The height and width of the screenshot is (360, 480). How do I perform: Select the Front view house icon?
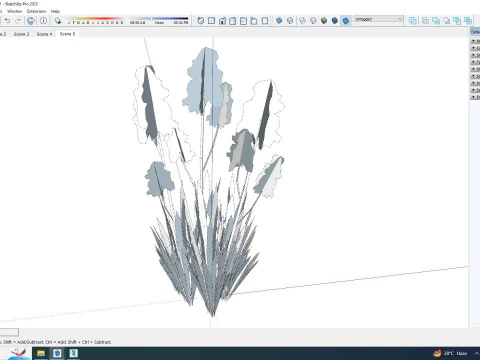[x=222, y=21]
